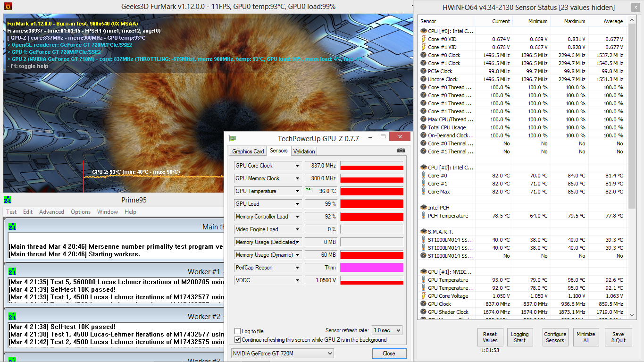Click the lightning icon beside Core #1 VID
The width and height of the screenshot is (644, 362).
pyautogui.click(x=423, y=47)
